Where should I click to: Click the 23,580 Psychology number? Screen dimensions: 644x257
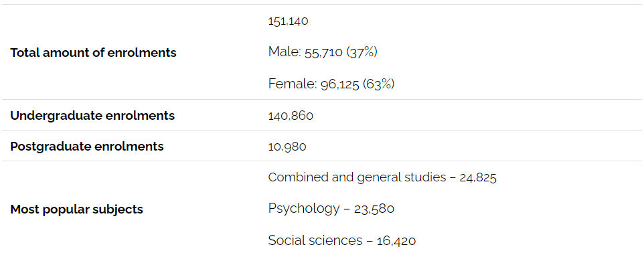click(x=374, y=209)
